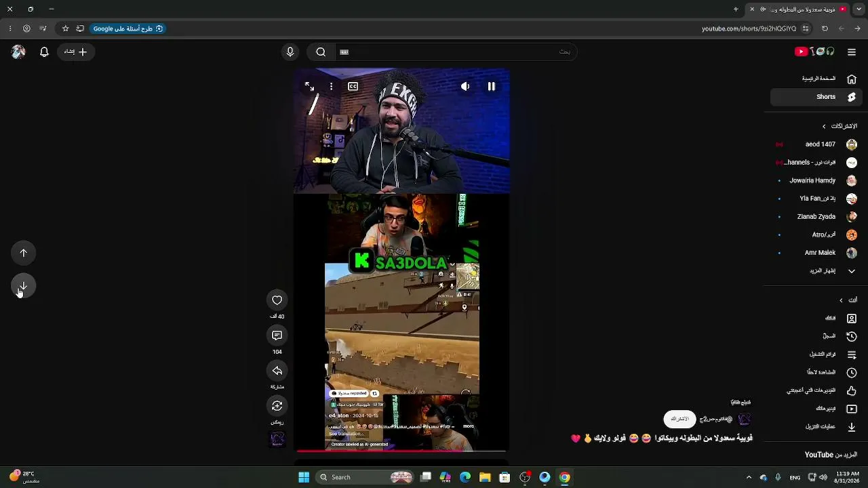Viewport: 868px width, 488px height.
Task: Open the sound thumbnail below Remix
Action: pyautogui.click(x=277, y=440)
